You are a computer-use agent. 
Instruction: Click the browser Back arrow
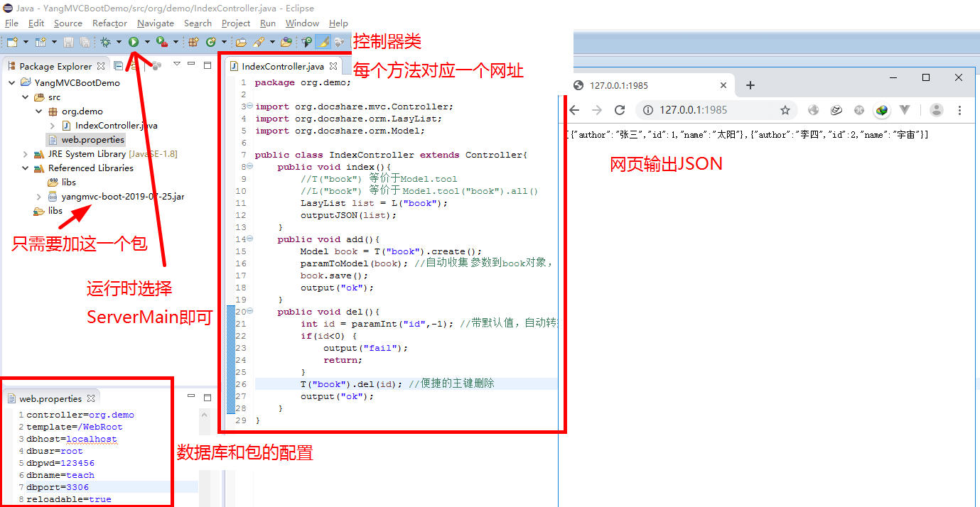tap(574, 110)
